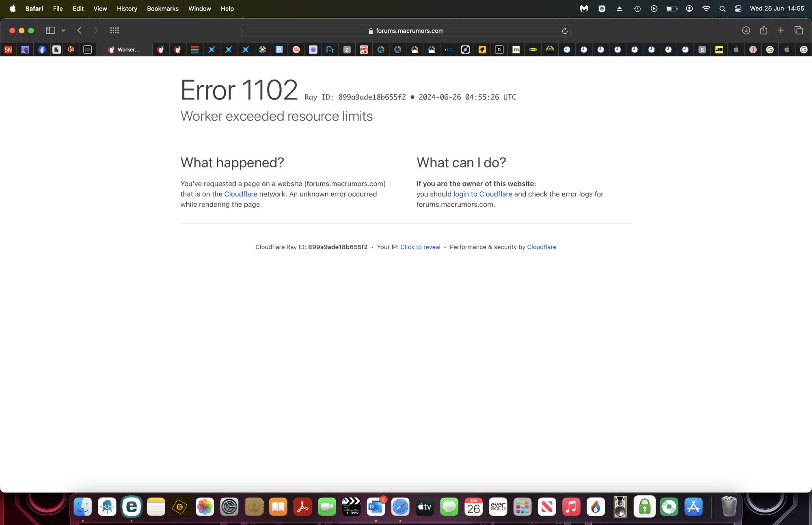Screen dimensions: 812x525
Task: Open the Music app in the Dock
Action: 571,507
